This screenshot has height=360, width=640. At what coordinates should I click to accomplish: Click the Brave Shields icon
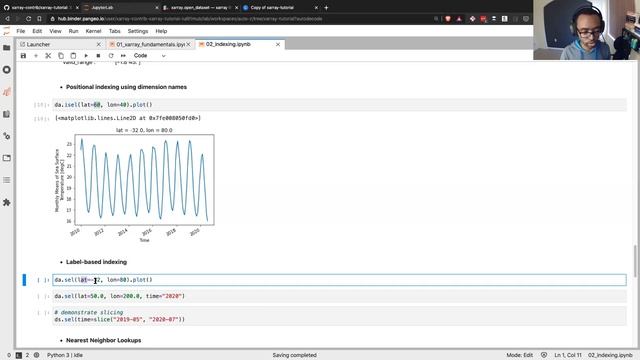click(x=448, y=19)
